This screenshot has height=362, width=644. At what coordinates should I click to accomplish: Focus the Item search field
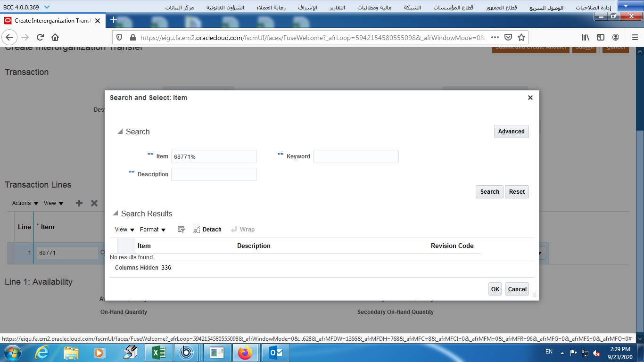pos(214,156)
